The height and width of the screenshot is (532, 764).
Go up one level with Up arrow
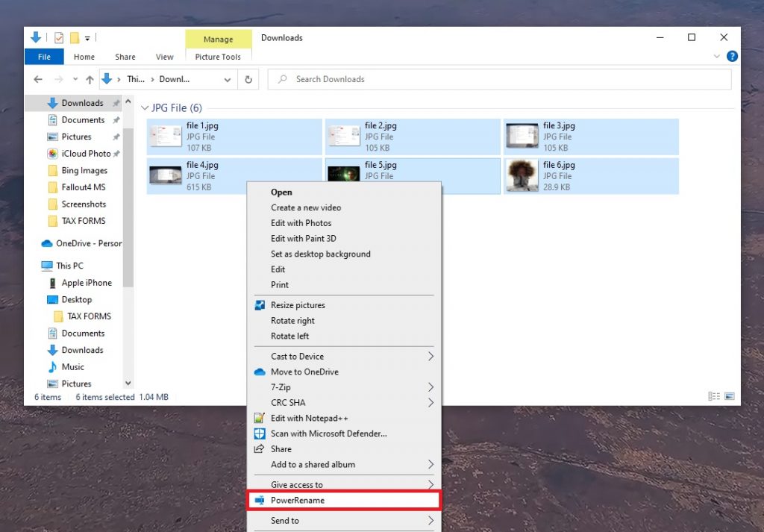[90, 79]
